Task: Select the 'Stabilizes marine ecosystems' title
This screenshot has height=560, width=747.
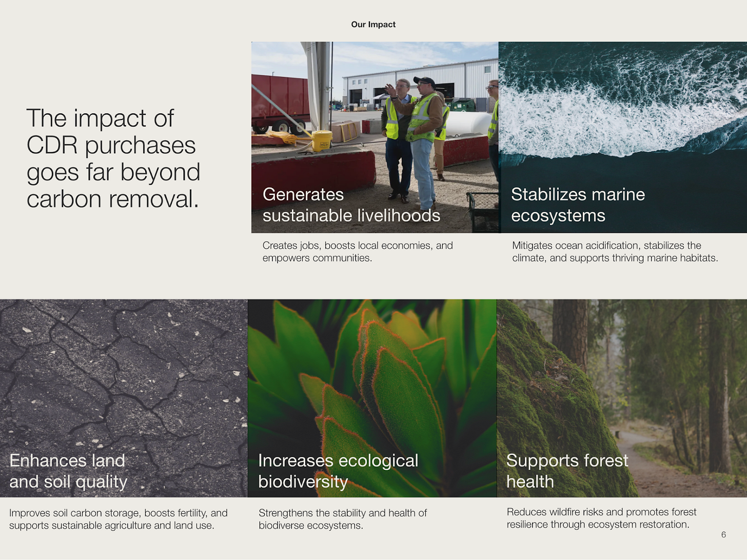Action: tap(578, 205)
